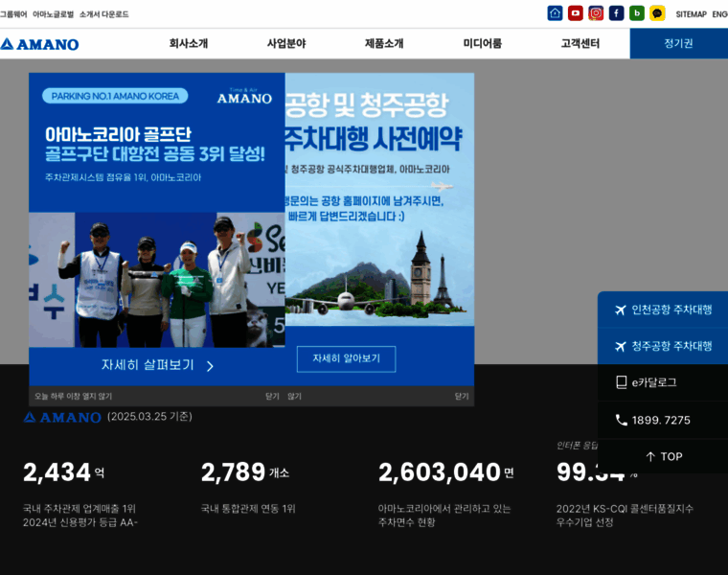Close the golf team popup with 닫기
Viewport: 728px width, 575px height.
click(272, 396)
